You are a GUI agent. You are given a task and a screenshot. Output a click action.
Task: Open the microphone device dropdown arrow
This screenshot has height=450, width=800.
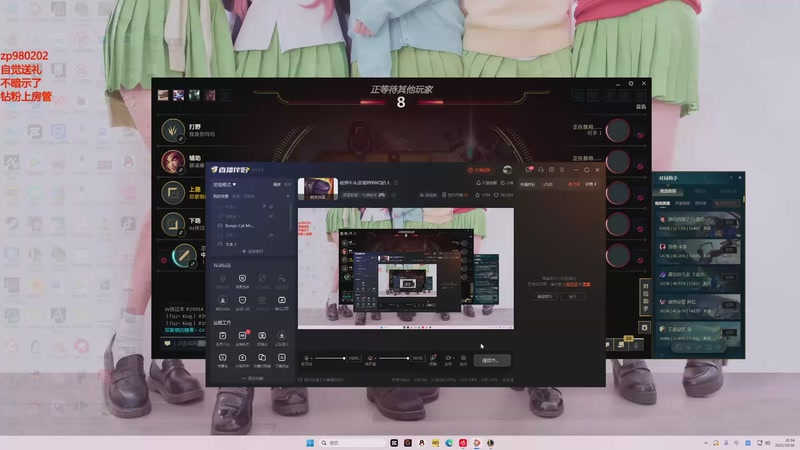311,358
